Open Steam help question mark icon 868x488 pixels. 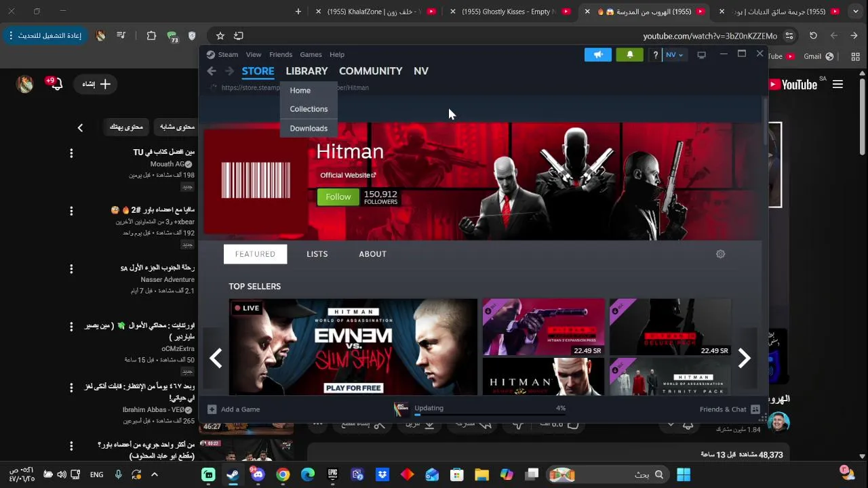point(655,55)
